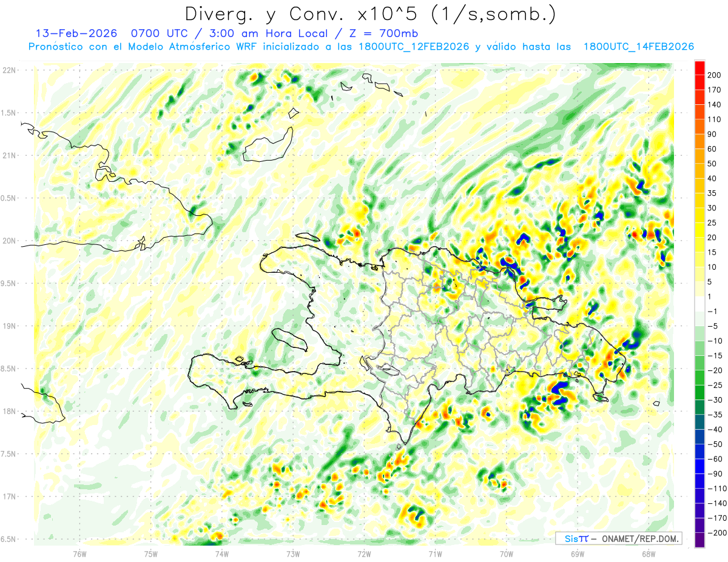Click the '68W' longitude label

coord(648,554)
